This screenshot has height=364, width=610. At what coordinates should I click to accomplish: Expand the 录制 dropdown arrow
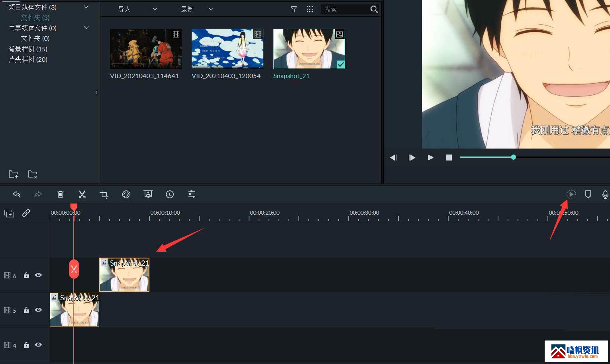click(x=211, y=9)
